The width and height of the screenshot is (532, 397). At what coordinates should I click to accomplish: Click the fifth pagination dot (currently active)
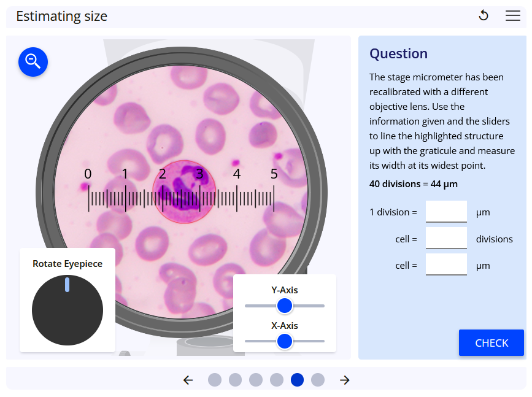pyautogui.click(x=297, y=380)
